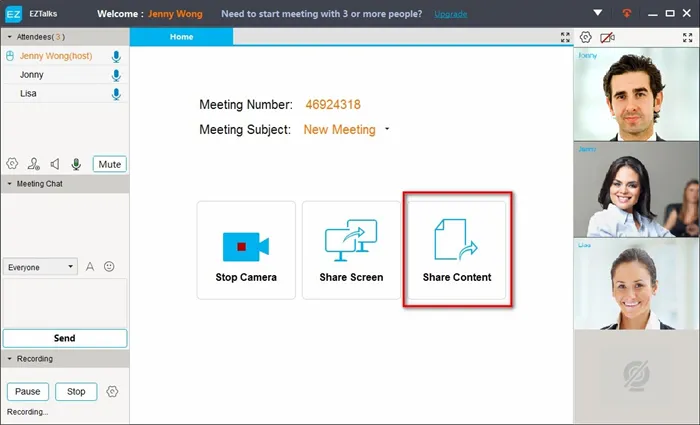
Task: Open recording settings gear icon
Action: pyautogui.click(x=112, y=392)
